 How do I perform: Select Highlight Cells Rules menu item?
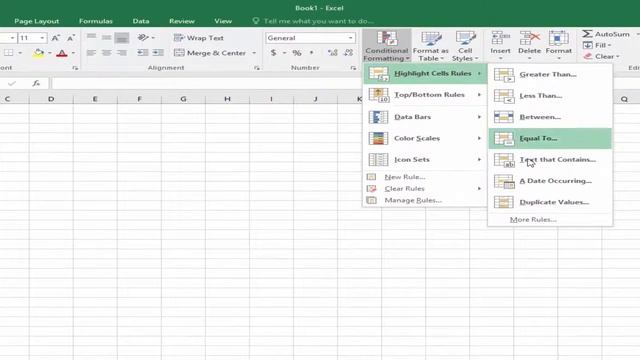tap(425, 73)
